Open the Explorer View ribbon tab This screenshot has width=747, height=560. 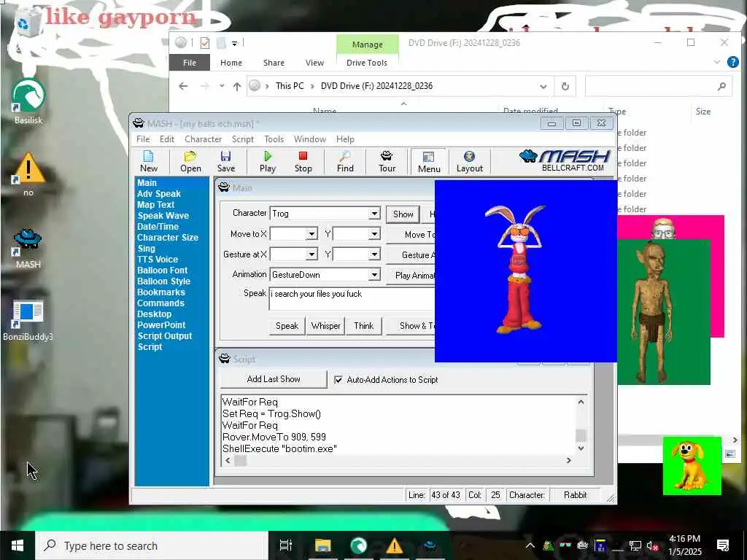click(x=314, y=63)
